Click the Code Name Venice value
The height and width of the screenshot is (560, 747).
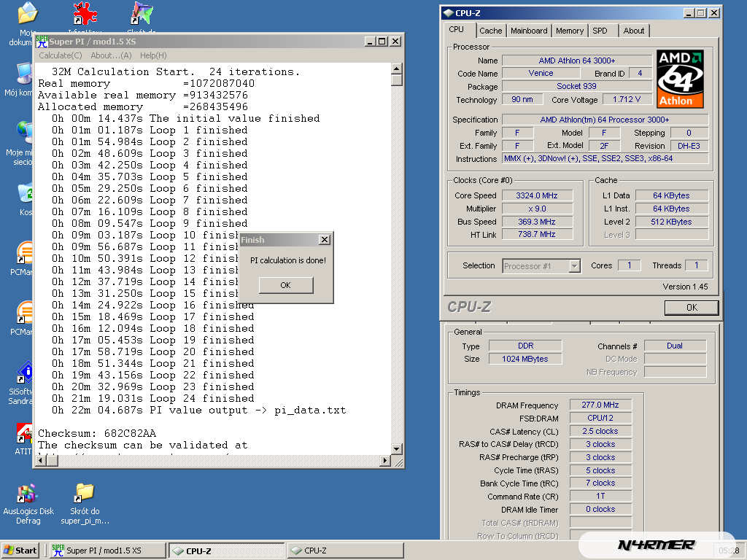pos(541,73)
